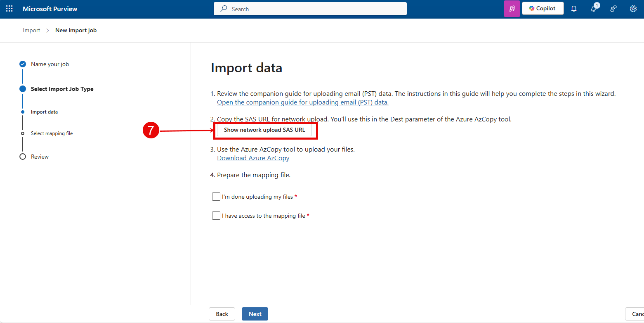Open the app launcher waffle icon
644x323 pixels.
[9, 9]
